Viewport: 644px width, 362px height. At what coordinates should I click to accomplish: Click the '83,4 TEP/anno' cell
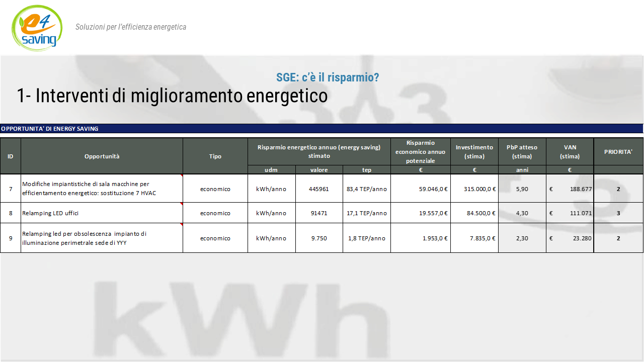[367, 189]
